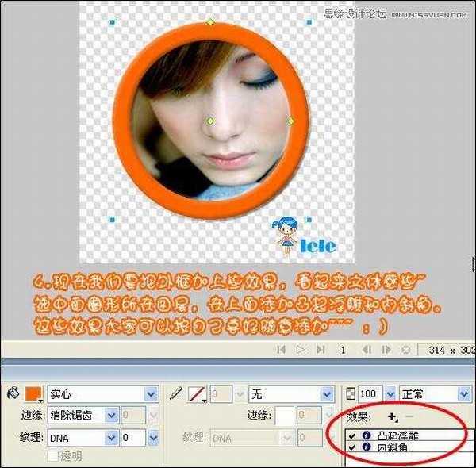The height and width of the screenshot is (468, 476).
Task: Click the opacity value field
Action: coord(370,394)
